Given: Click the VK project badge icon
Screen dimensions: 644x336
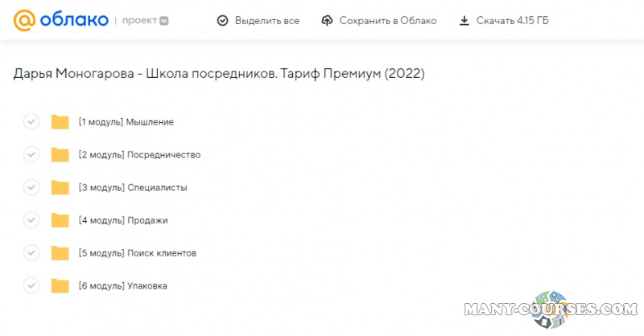Looking at the screenshot, I should [x=164, y=21].
